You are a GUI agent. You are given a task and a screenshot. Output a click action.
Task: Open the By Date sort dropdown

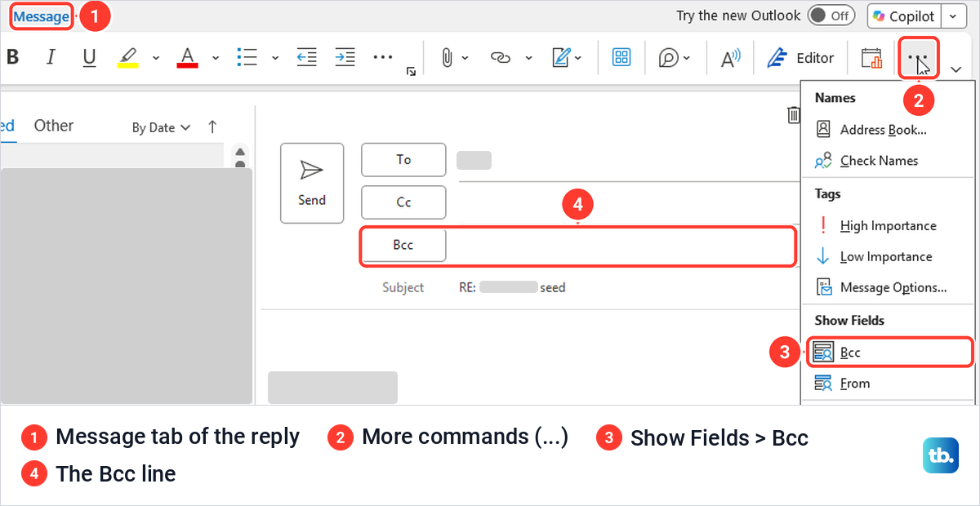tap(161, 127)
